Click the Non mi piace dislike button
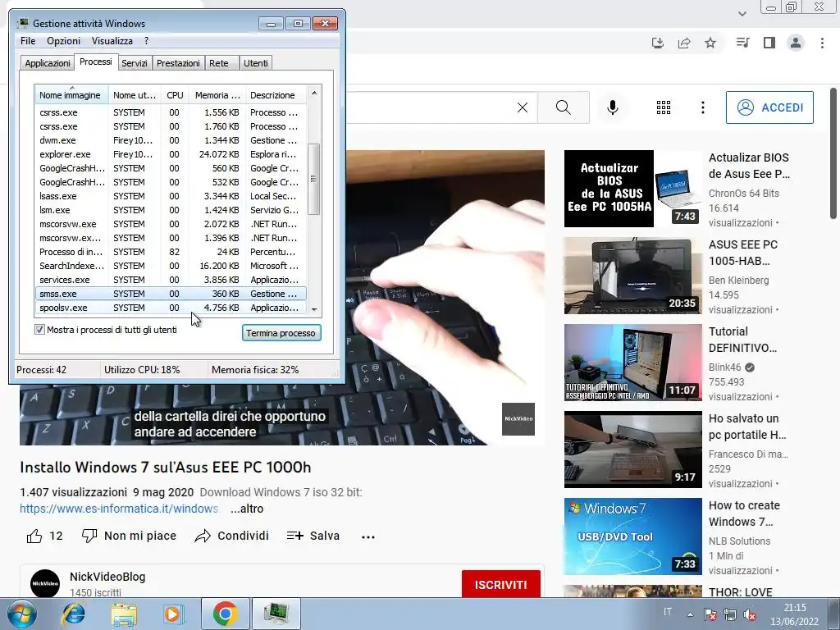 pyautogui.click(x=129, y=536)
